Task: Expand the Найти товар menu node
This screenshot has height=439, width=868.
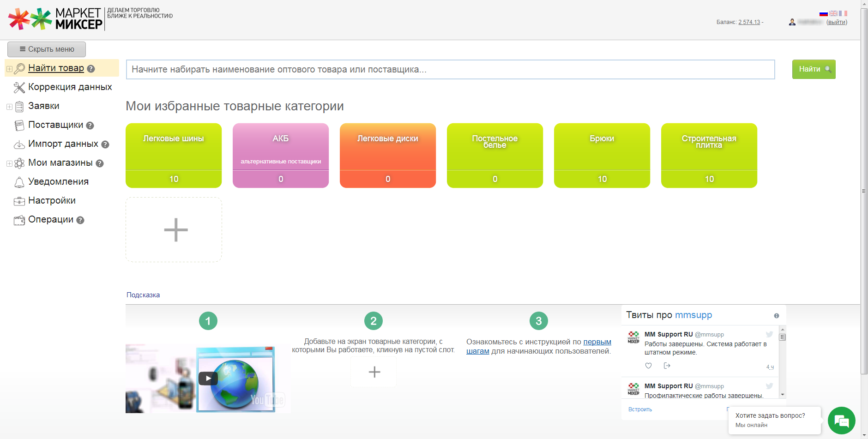Action: 9,69
